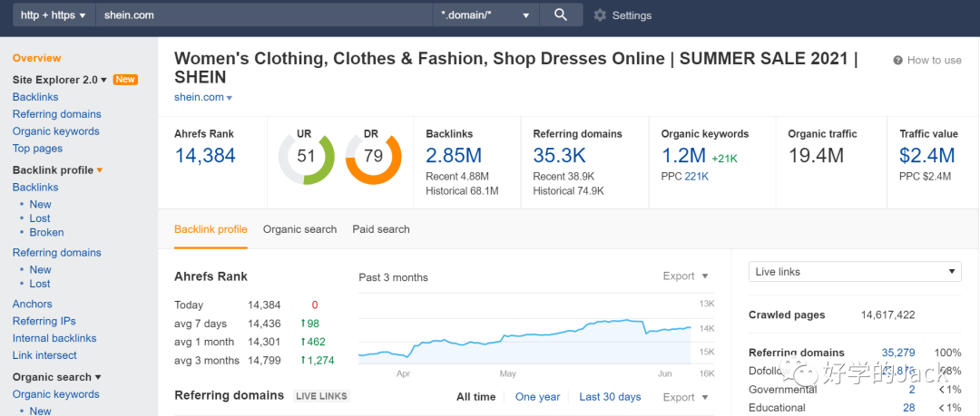980x416 pixels.
Task: Open Link intersect in the sidebar
Action: tap(45, 354)
